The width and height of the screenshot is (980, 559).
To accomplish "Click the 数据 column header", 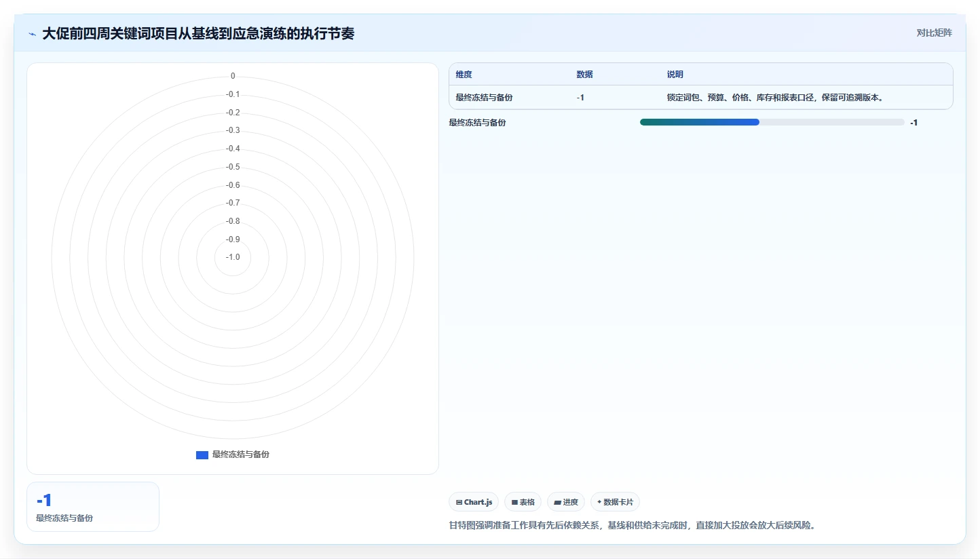I will (x=584, y=75).
